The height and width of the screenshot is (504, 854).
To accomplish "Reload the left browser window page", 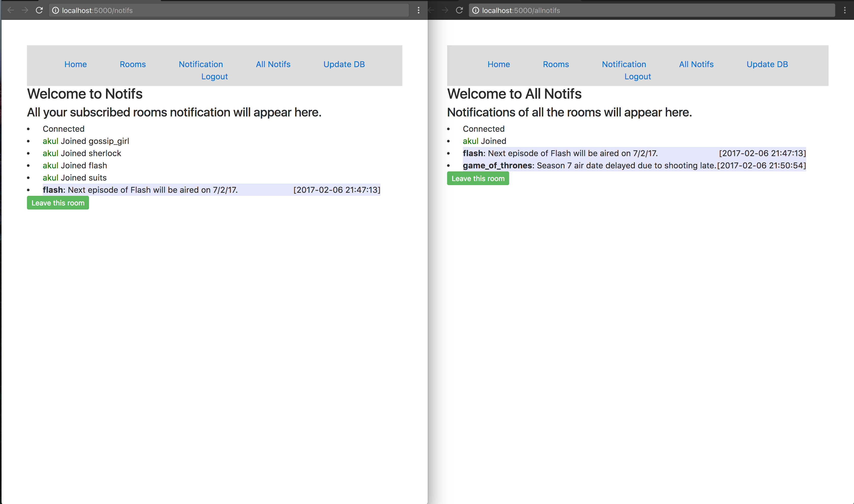I will pyautogui.click(x=39, y=10).
